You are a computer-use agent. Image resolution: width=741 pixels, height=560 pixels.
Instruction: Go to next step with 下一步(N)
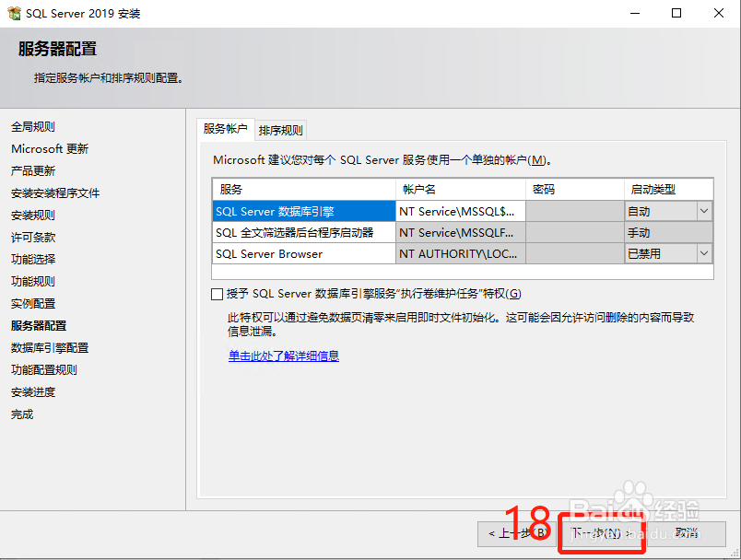[601, 533]
